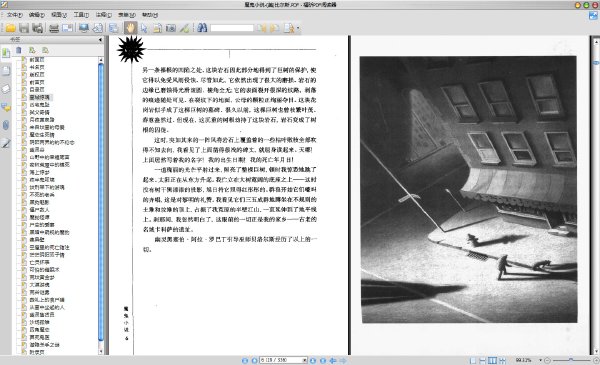Save the document using the floppy disk icon
This screenshot has height=365, width=600.
point(24,28)
